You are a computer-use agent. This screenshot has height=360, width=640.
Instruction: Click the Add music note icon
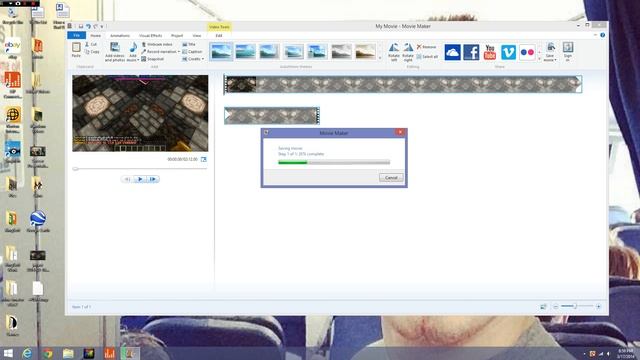click(x=133, y=47)
